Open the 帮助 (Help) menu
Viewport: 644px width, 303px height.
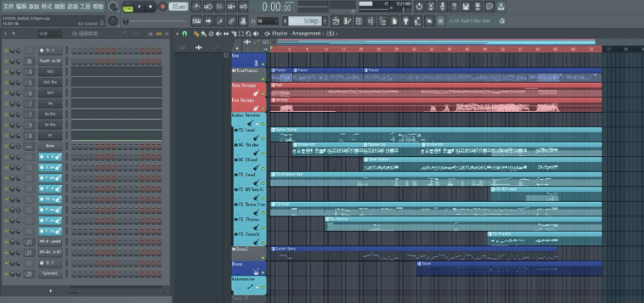98,6
